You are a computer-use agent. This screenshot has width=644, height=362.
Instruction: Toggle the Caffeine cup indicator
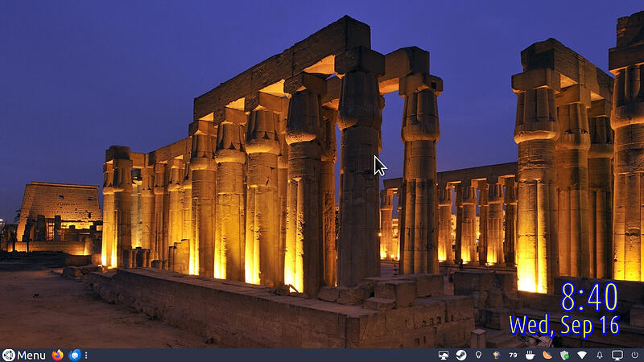[530, 355]
